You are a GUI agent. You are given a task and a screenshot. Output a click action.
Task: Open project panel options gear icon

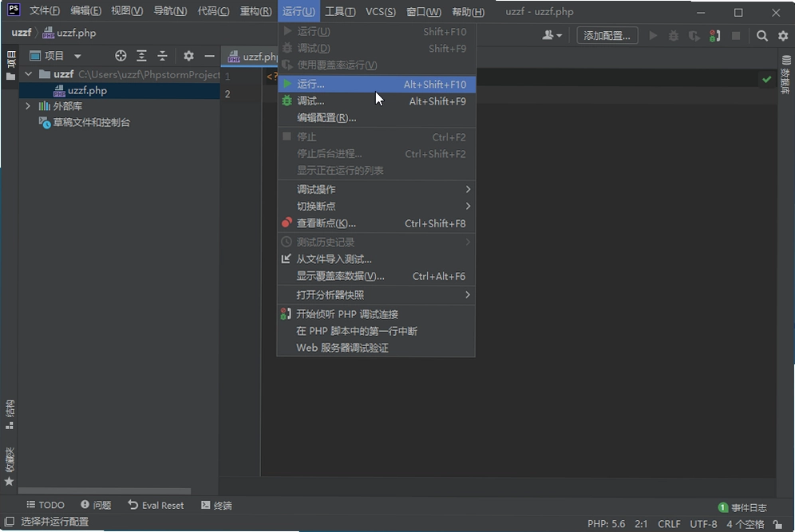[x=188, y=56]
